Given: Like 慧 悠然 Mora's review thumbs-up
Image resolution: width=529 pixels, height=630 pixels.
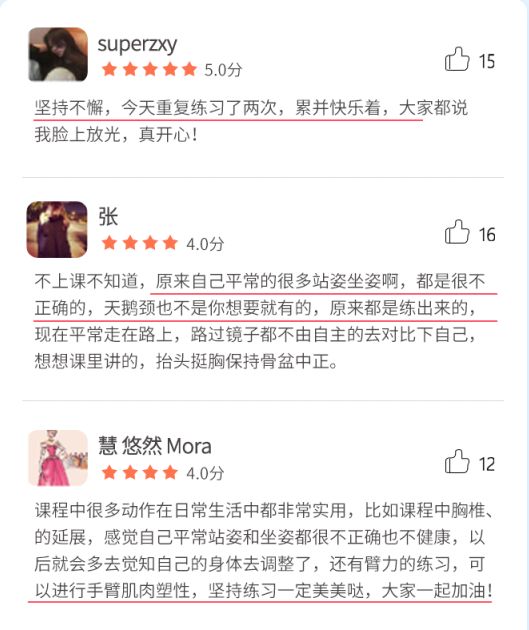Looking at the screenshot, I should tap(457, 461).
